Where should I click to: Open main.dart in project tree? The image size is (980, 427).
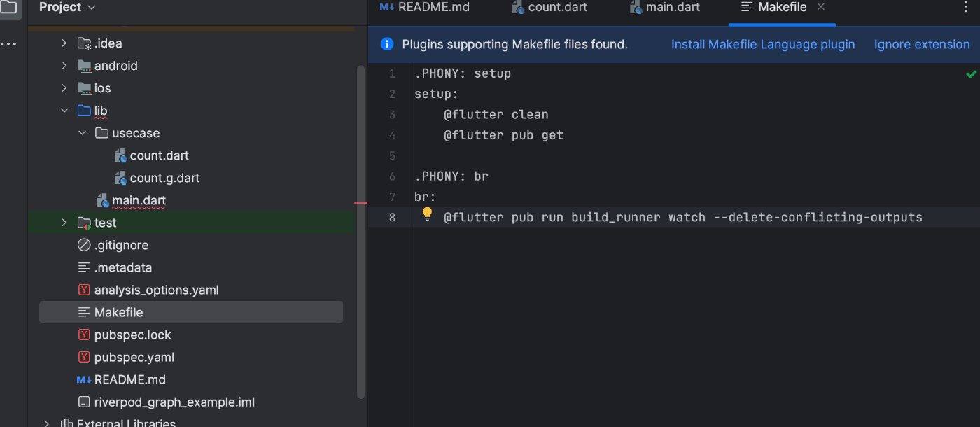point(139,200)
